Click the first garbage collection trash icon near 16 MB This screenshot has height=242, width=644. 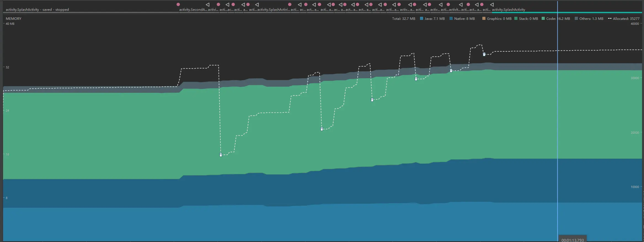click(x=221, y=155)
